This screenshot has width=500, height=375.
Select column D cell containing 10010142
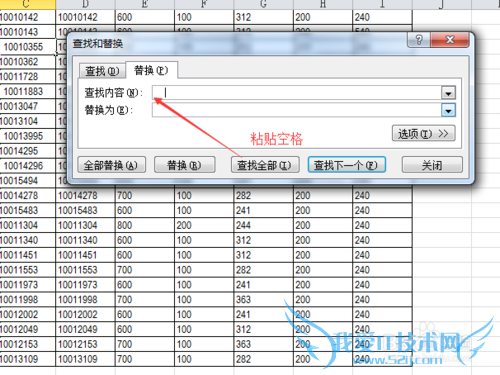pos(85,17)
